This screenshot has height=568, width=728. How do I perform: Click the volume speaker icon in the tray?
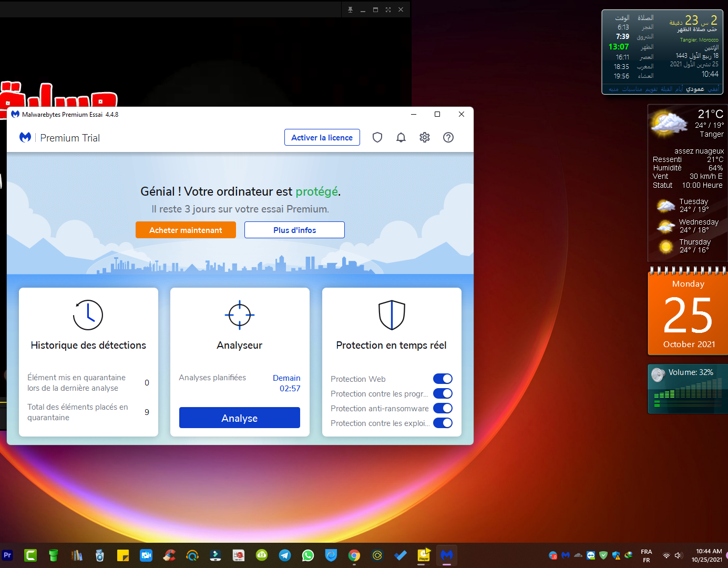click(x=678, y=555)
